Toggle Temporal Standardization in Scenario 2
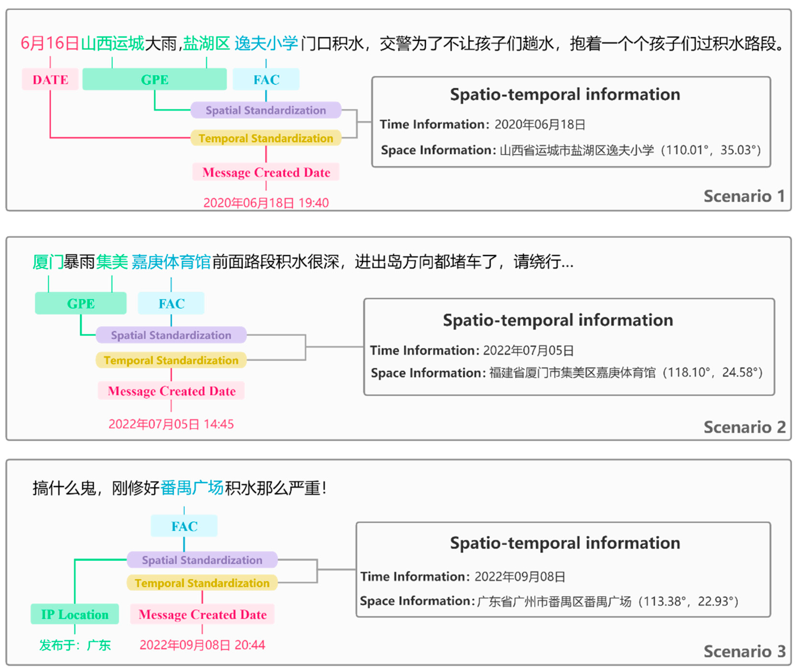 pyautogui.click(x=171, y=360)
